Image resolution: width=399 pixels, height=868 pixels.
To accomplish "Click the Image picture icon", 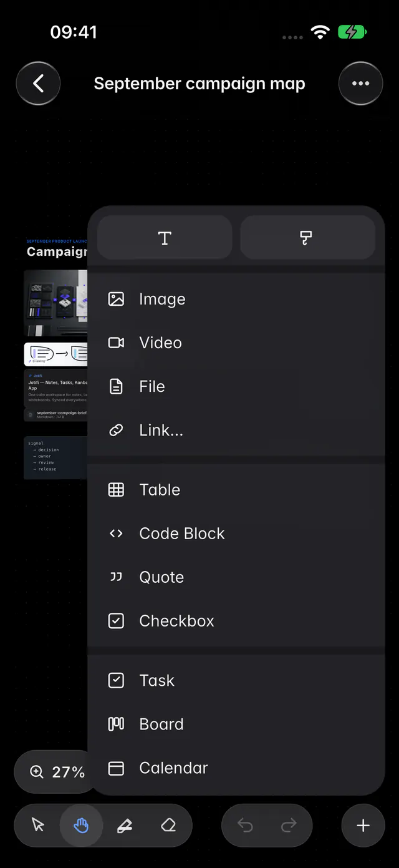I will pos(116,299).
